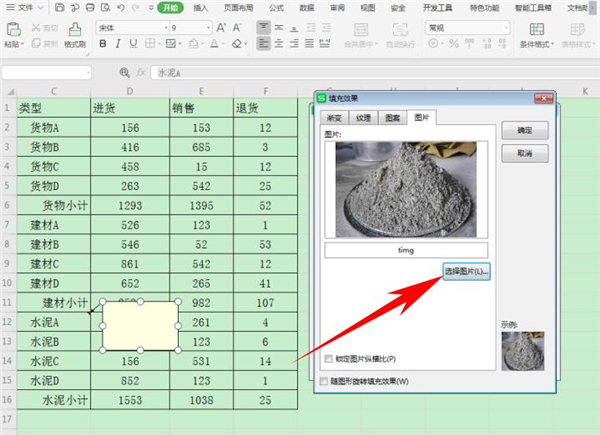
Task: Click the formula bar input showing 水泥A
Action: pyautogui.click(x=300, y=72)
